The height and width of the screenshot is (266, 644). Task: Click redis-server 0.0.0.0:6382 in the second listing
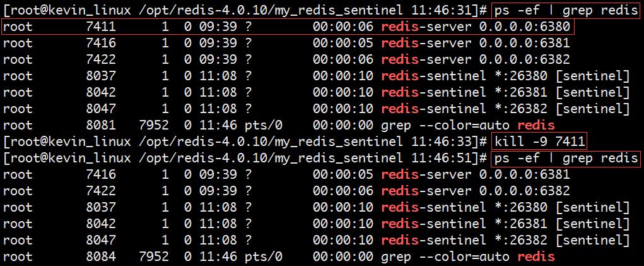click(476, 191)
